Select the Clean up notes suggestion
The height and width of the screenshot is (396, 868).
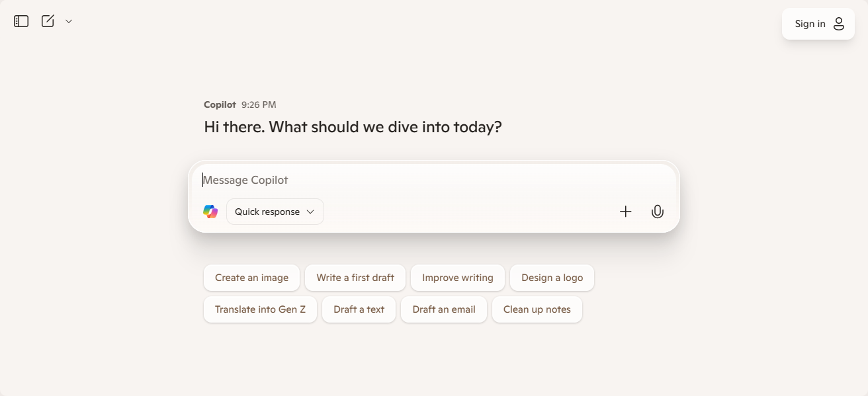coord(537,309)
